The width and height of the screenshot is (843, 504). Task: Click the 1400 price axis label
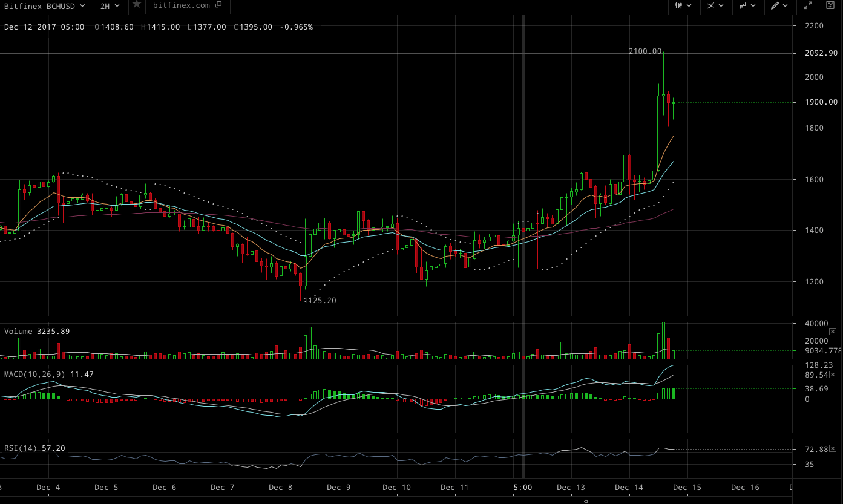pyautogui.click(x=815, y=230)
